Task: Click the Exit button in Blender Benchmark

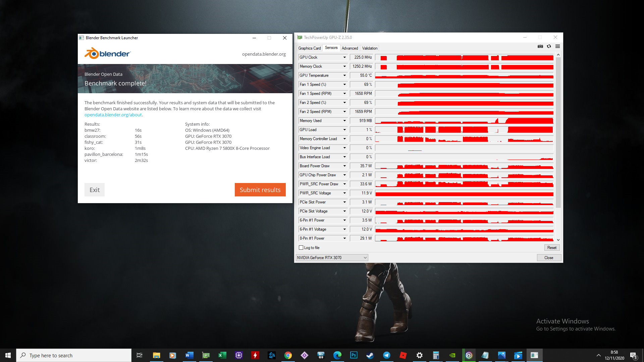Action: pos(95,190)
